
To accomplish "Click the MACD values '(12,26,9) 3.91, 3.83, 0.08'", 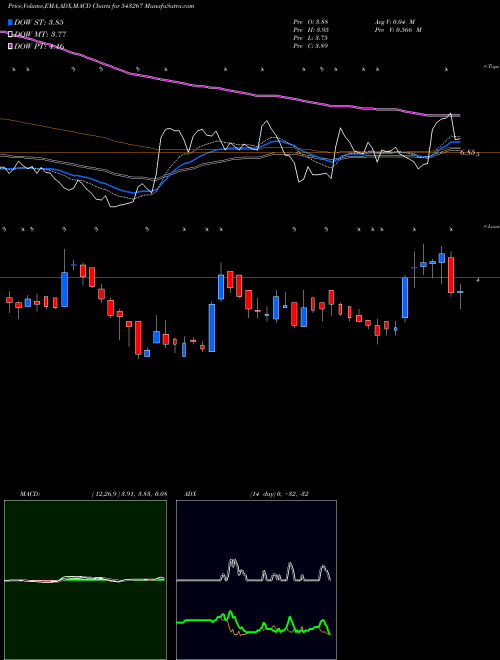I will [x=129, y=494].
